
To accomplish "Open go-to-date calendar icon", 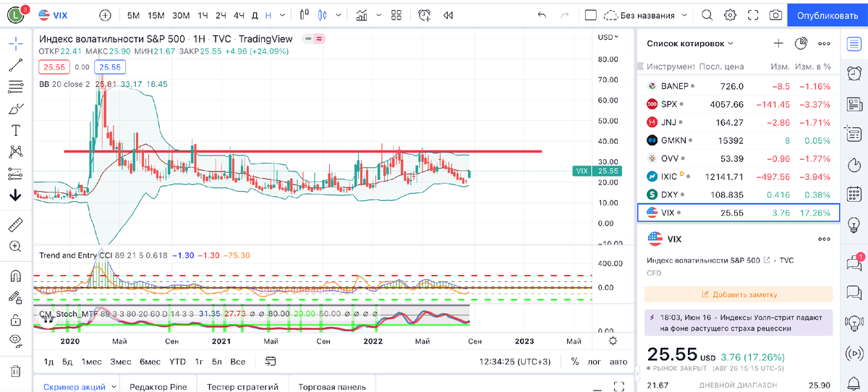I will 271,362.
